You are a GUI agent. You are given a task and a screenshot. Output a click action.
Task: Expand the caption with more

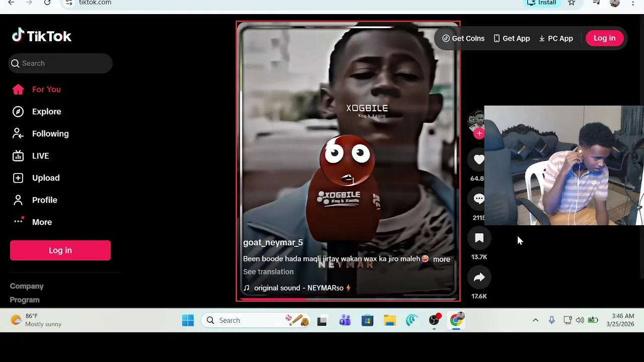pyautogui.click(x=442, y=259)
